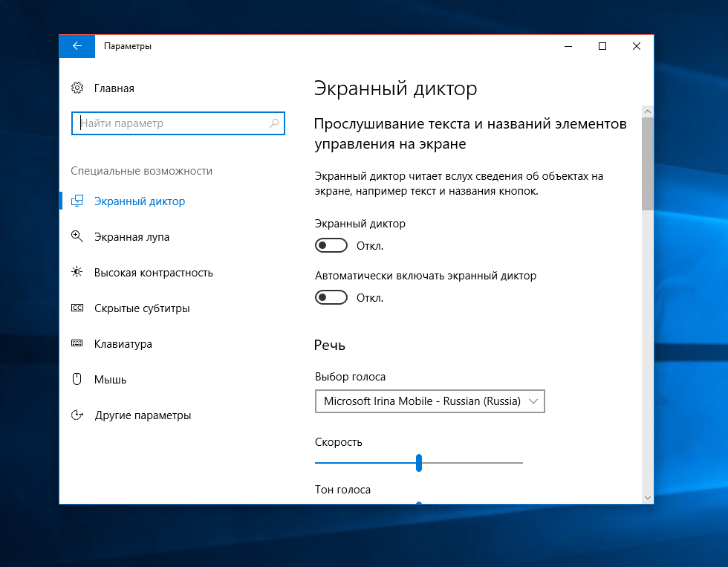
Task: Close the Параметры window
Action: pos(637,46)
